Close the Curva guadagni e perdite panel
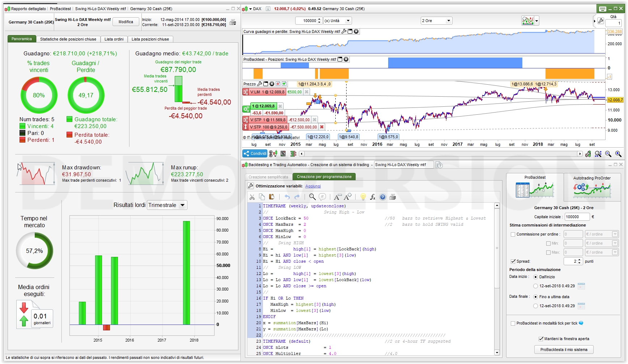628x364 pixels. (x=356, y=31)
